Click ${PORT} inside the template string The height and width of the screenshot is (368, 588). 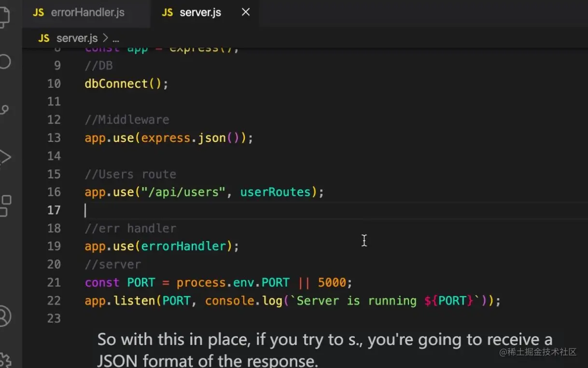pos(449,300)
